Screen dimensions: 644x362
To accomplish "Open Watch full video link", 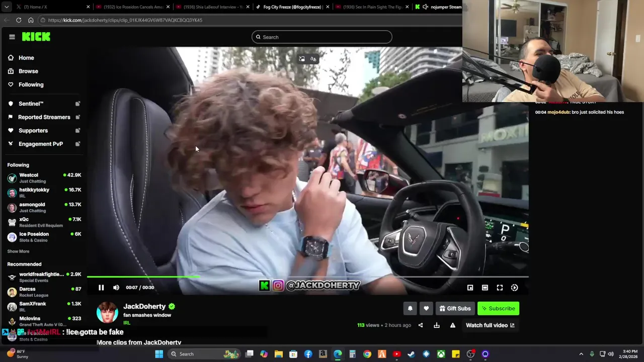I will [490, 325].
